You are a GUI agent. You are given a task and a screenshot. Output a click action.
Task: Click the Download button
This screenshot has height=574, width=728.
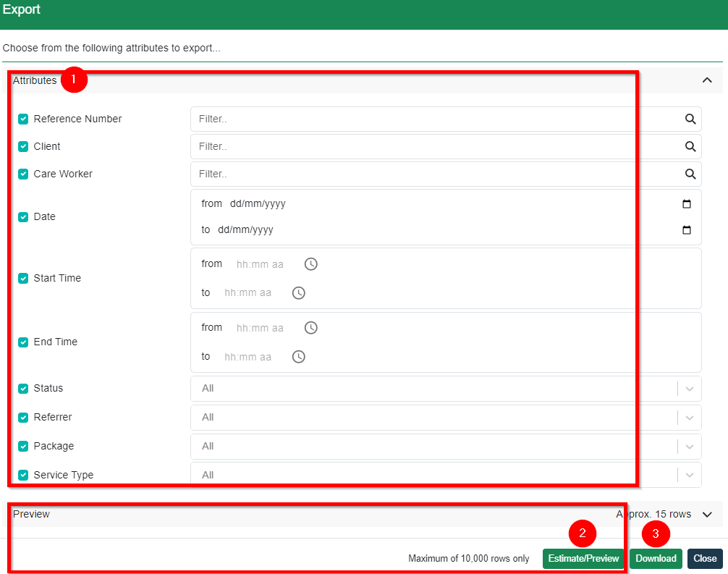click(655, 558)
